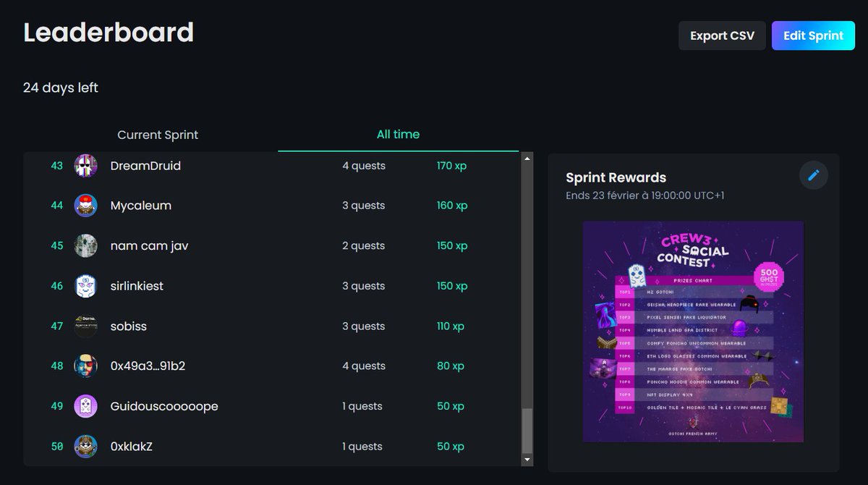Click the username 0xklakZ
Viewport: 868px width, 485px height.
(x=132, y=447)
